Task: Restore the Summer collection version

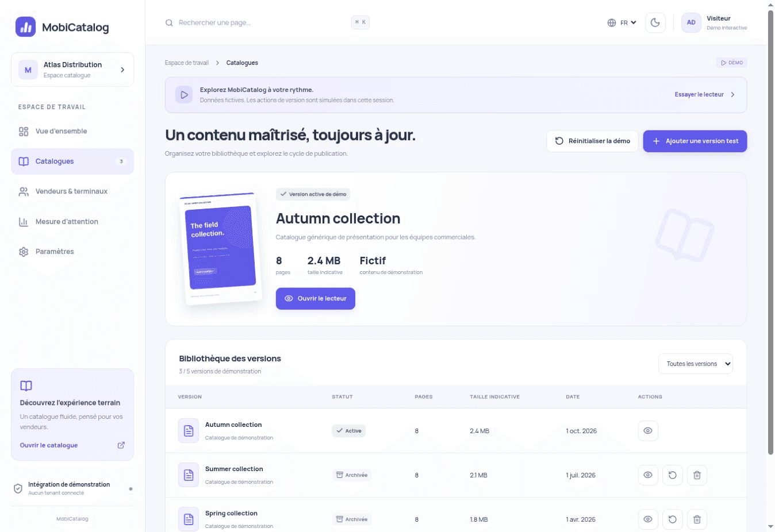Action: click(x=673, y=475)
